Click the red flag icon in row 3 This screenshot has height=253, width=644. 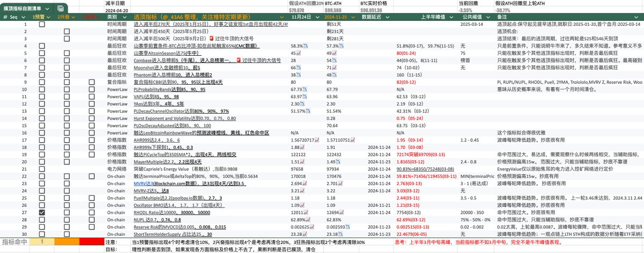coord(213,39)
